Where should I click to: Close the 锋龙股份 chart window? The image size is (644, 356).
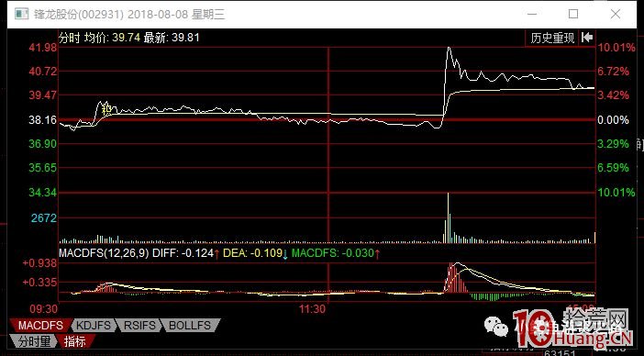[x=616, y=15]
